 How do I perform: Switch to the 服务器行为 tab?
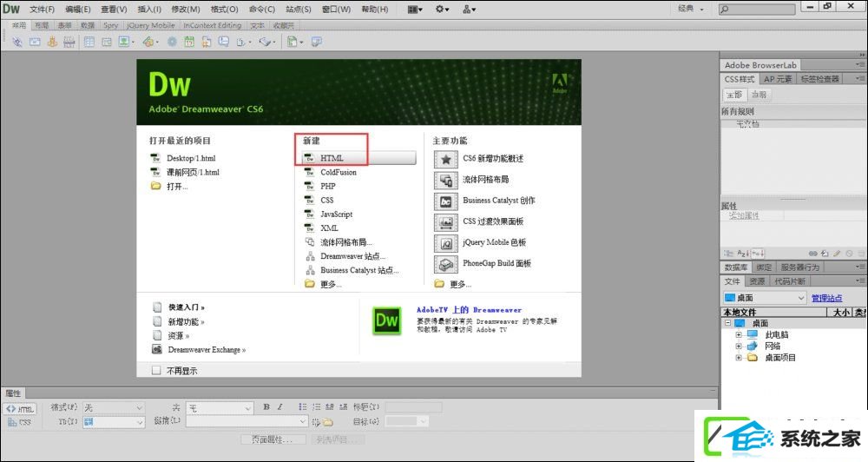tap(800, 267)
